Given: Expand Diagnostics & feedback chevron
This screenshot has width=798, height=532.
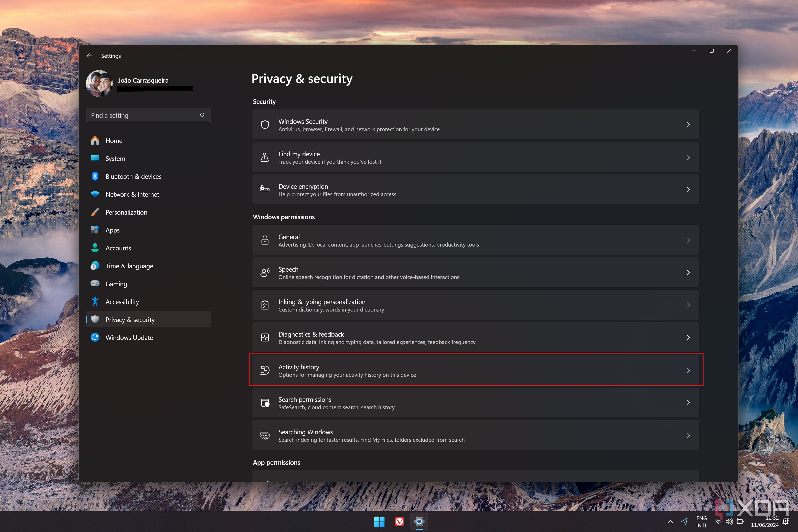Looking at the screenshot, I should click(x=689, y=337).
